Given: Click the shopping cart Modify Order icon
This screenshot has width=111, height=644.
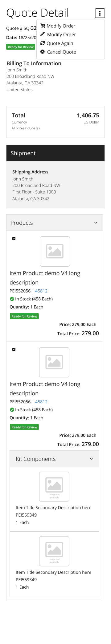Looking at the screenshot, I should tap(43, 26).
